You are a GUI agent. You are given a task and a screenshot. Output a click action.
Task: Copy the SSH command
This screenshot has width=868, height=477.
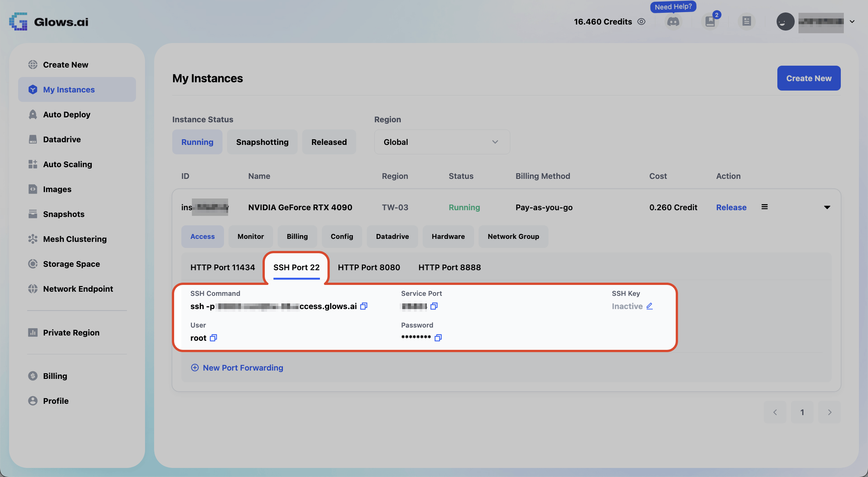(364, 306)
